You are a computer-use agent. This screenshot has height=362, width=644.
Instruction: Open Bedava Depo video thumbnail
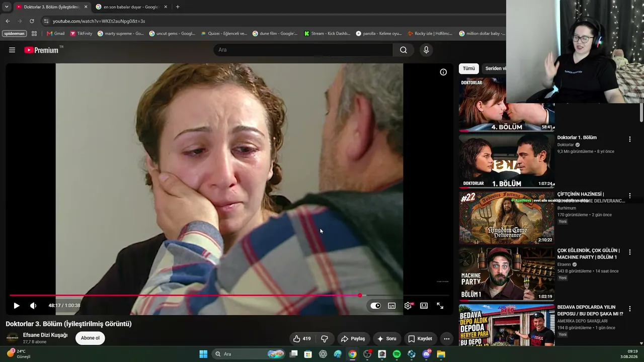click(x=507, y=325)
